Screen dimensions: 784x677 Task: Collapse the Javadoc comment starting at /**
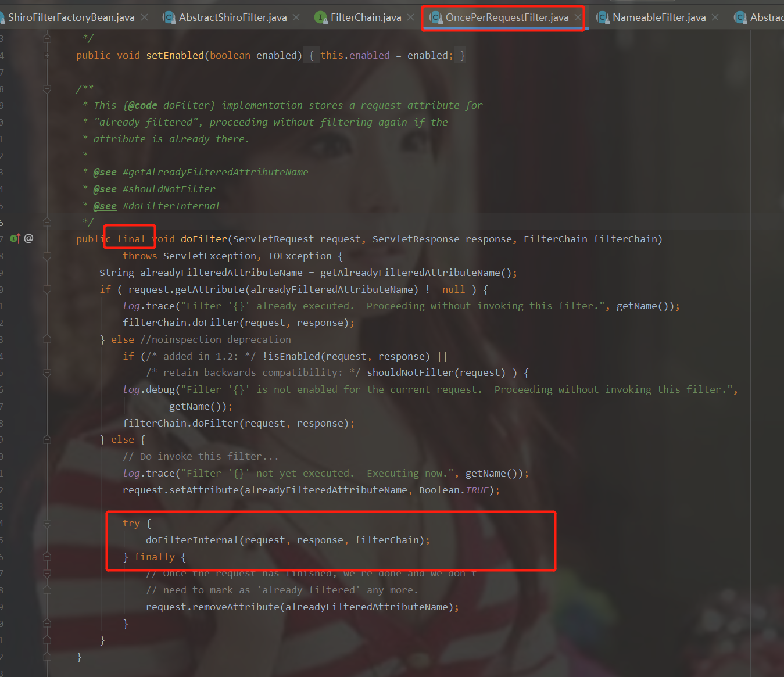tap(47, 89)
